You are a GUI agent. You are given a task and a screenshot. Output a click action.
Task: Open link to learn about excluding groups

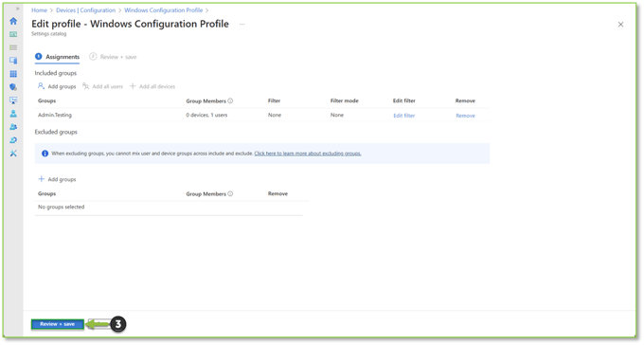308,154
